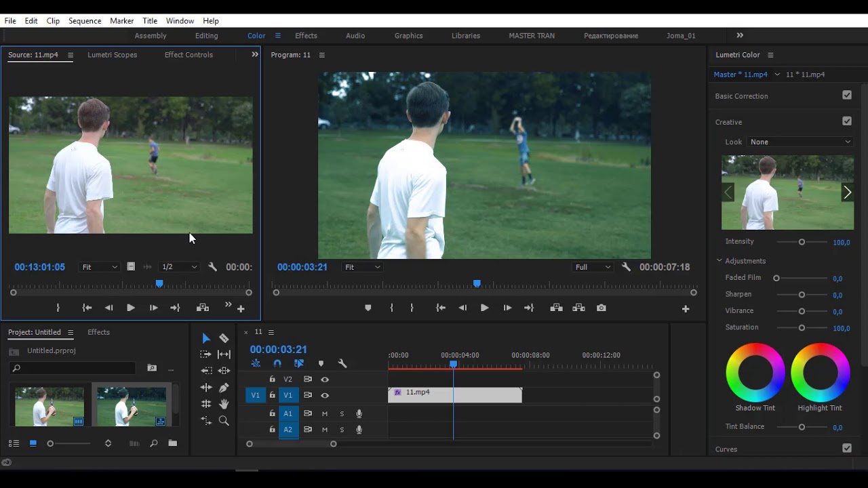
Task: Open the Effect Controls tab
Action: (x=189, y=55)
